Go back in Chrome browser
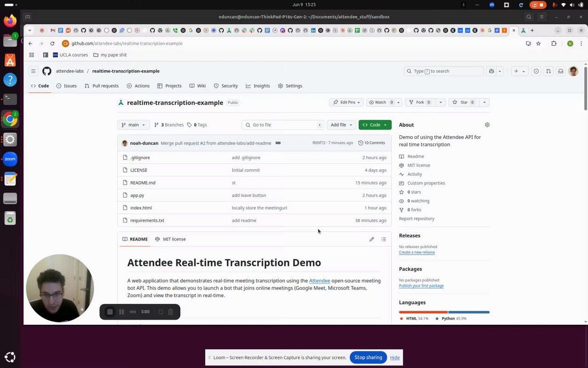Screen dimensions: 588x368 [30, 43]
